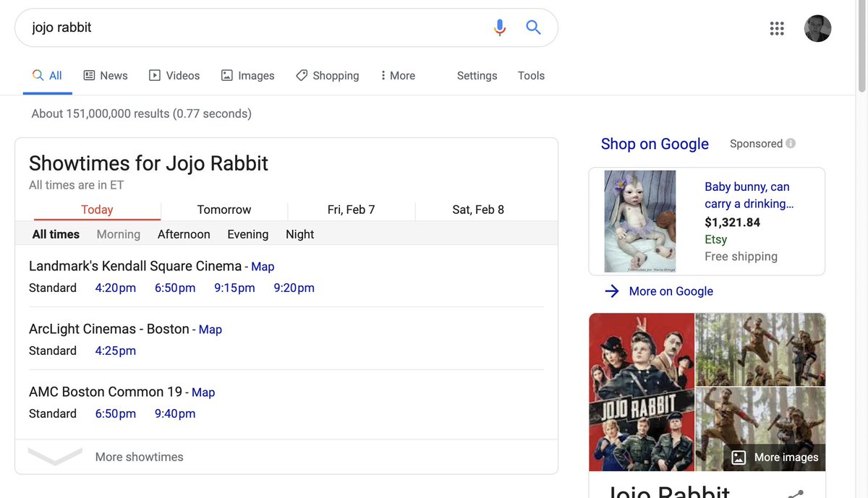Open the baby bunny doll product thumbnail
The image size is (868, 498).
(640, 221)
